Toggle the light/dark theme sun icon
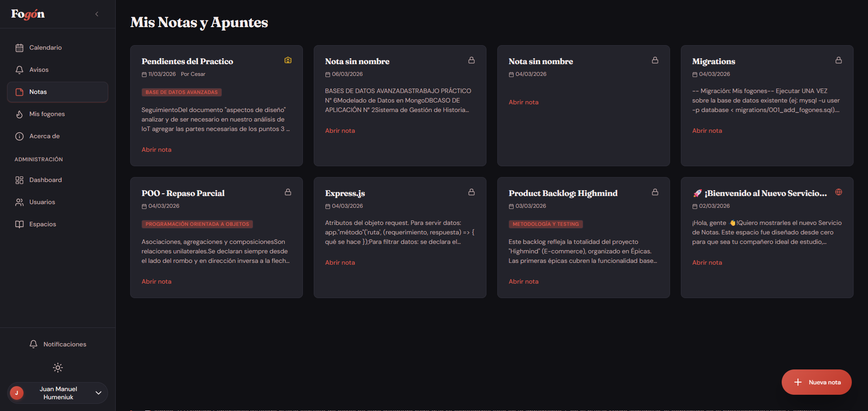Viewport: 868px width, 411px height. click(x=58, y=368)
